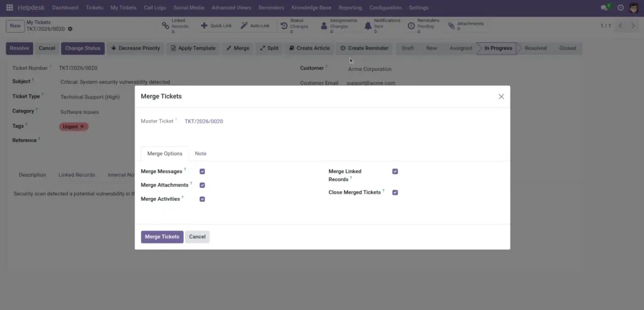Open the apps grid menu icon
The image size is (644, 310).
pyautogui.click(x=9, y=8)
